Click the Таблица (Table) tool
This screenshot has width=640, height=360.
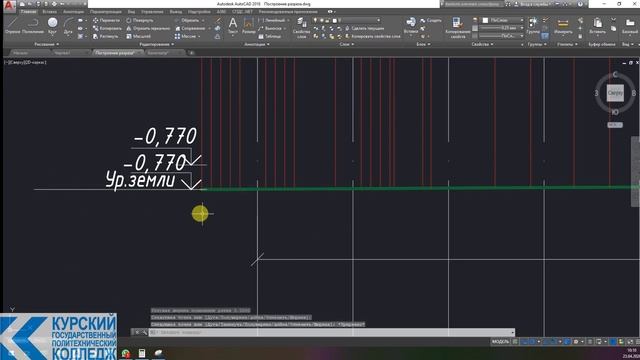[x=270, y=36]
